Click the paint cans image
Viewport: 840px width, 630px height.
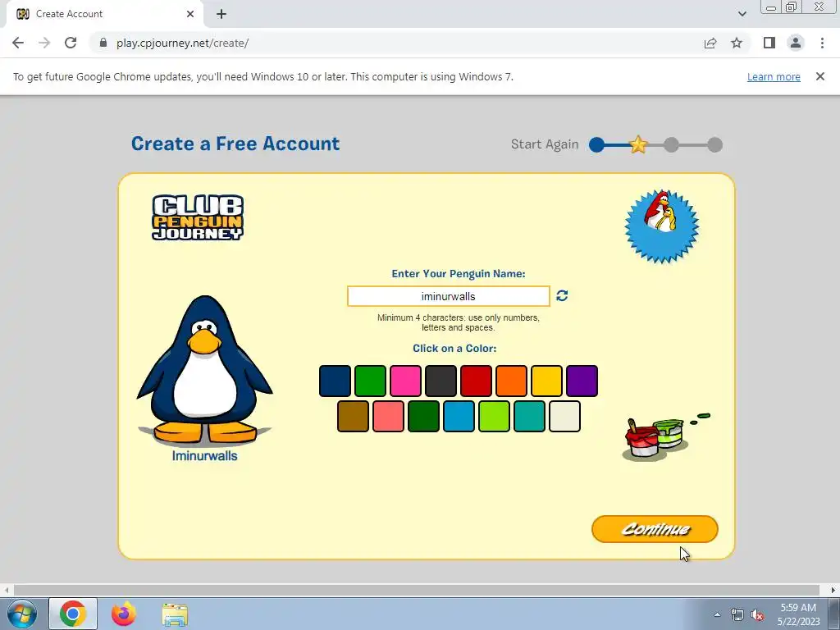pyautogui.click(x=664, y=436)
